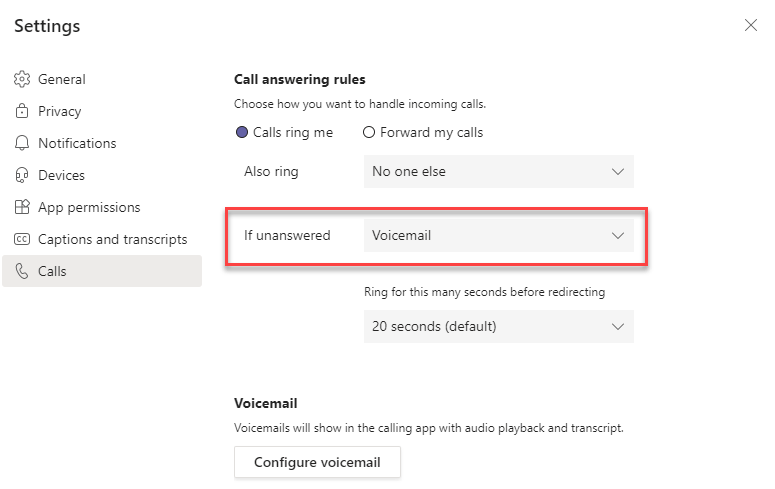
Task: Click the General gear icon
Action: click(x=21, y=80)
